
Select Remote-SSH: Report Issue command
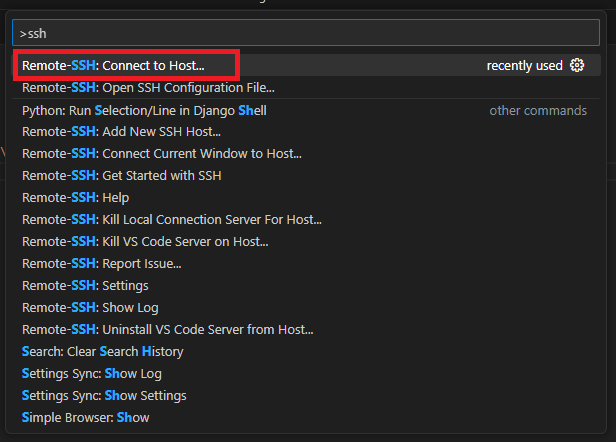point(306,264)
